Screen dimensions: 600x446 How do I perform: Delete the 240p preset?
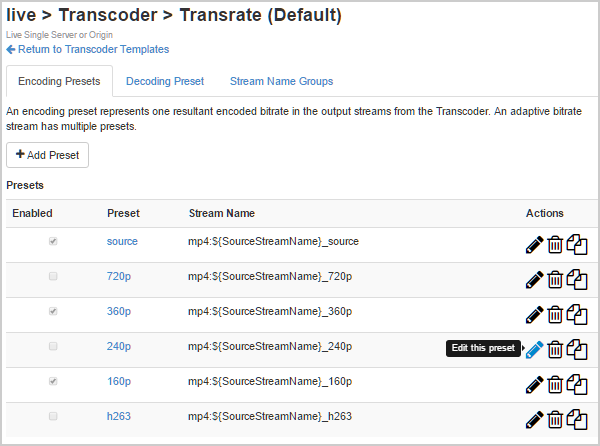[x=555, y=350]
